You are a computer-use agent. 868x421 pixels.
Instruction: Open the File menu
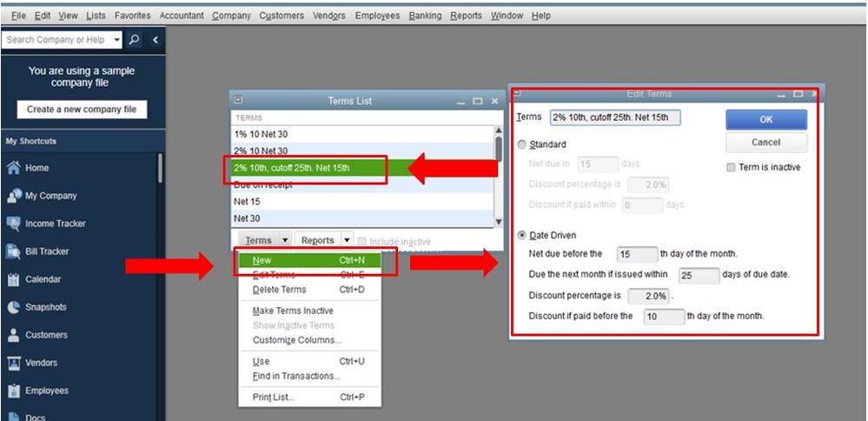[x=18, y=16]
